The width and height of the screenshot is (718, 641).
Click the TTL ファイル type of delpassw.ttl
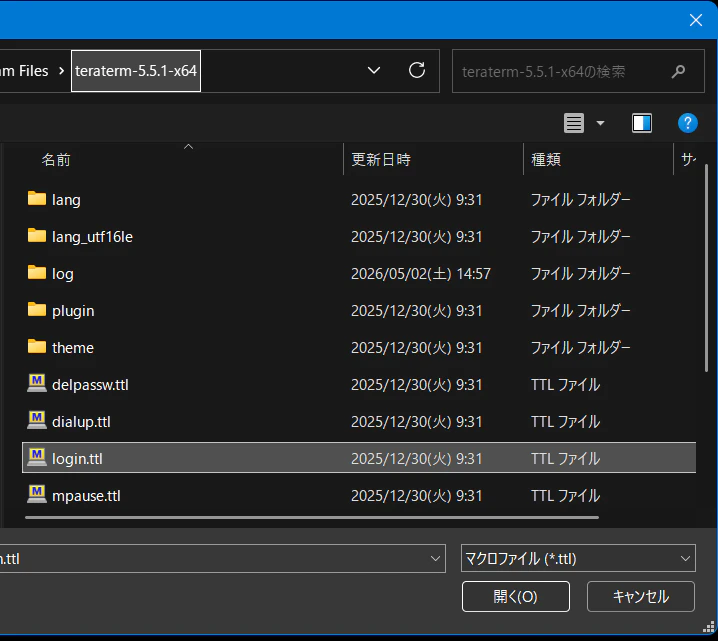point(566,385)
